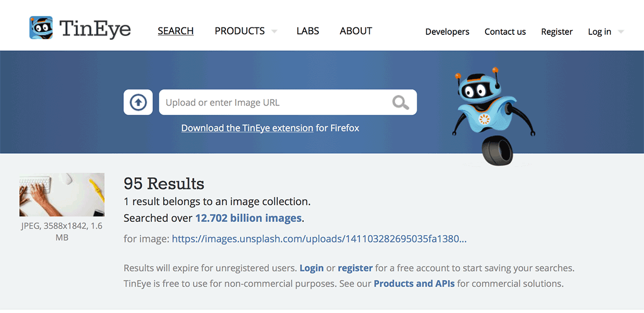Click Download the TinEye extension link
This screenshot has width=644, height=313.
247,128
